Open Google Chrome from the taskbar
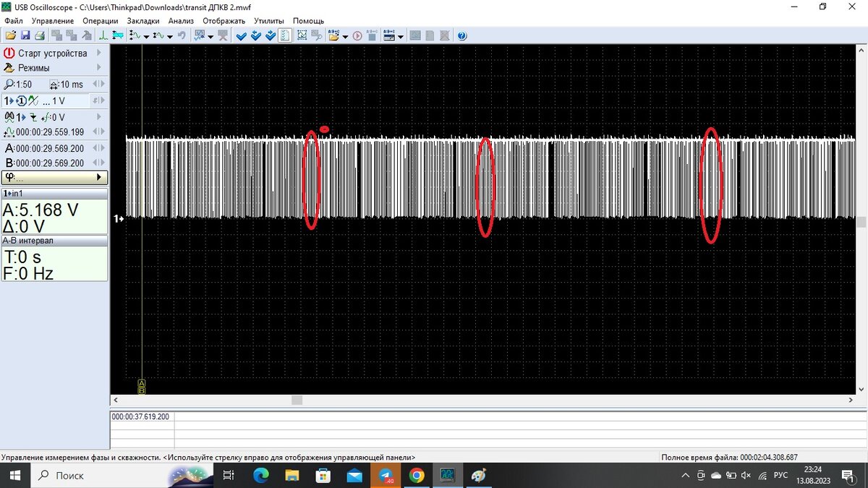Image resolution: width=868 pixels, height=488 pixels. (x=416, y=475)
